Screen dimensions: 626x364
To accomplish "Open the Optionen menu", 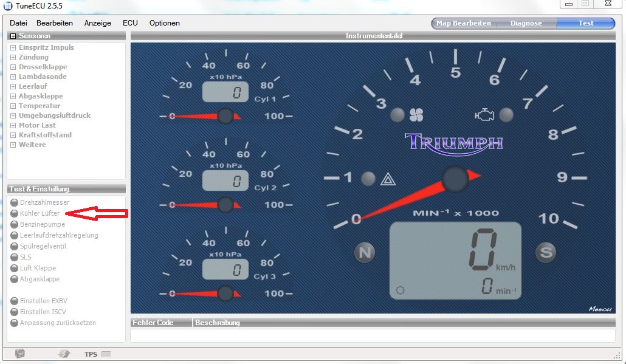I will [165, 23].
